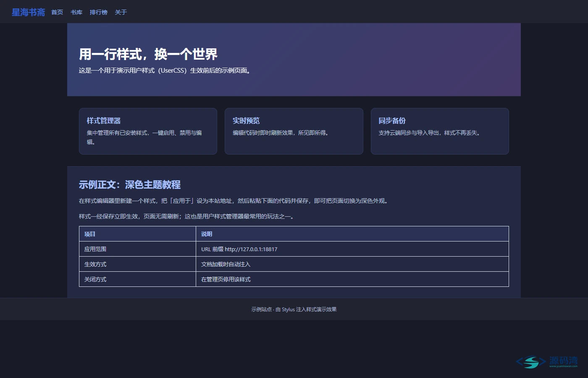This screenshot has height=378, width=588.
Task: Click the 文档加载时自动注入 table cell
Action: (352, 264)
